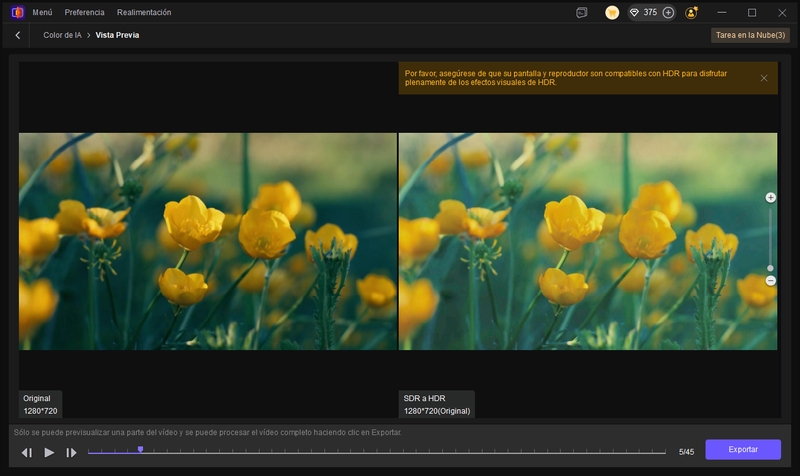Click the Original 1280*720 label
Image resolution: width=800 pixels, height=476 pixels.
[x=40, y=405]
